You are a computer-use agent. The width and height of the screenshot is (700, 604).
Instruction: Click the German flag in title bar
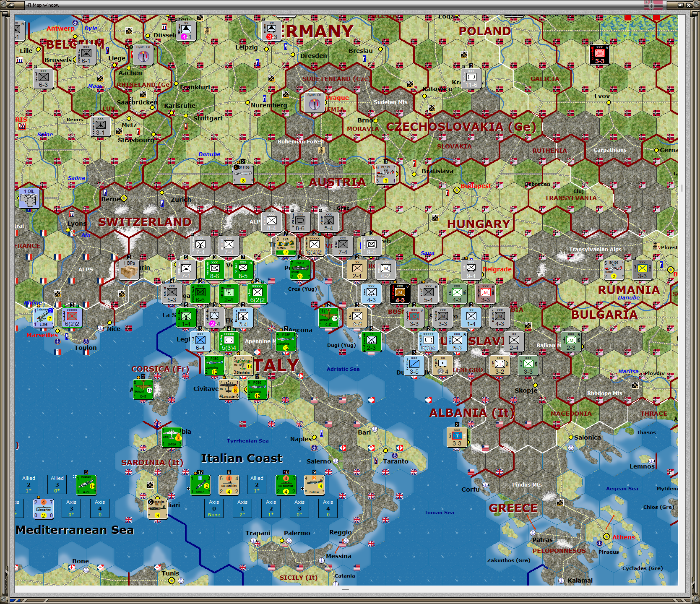tap(653, 5)
